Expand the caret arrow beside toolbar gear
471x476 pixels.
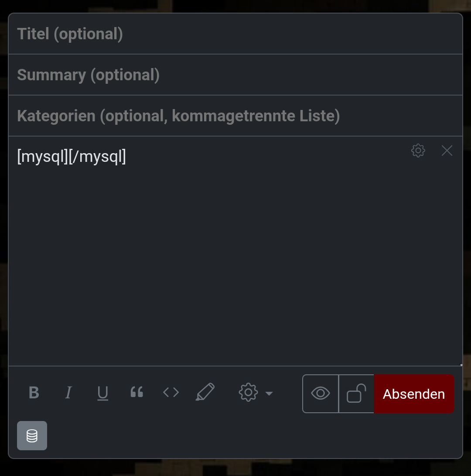tap(269, 394)
